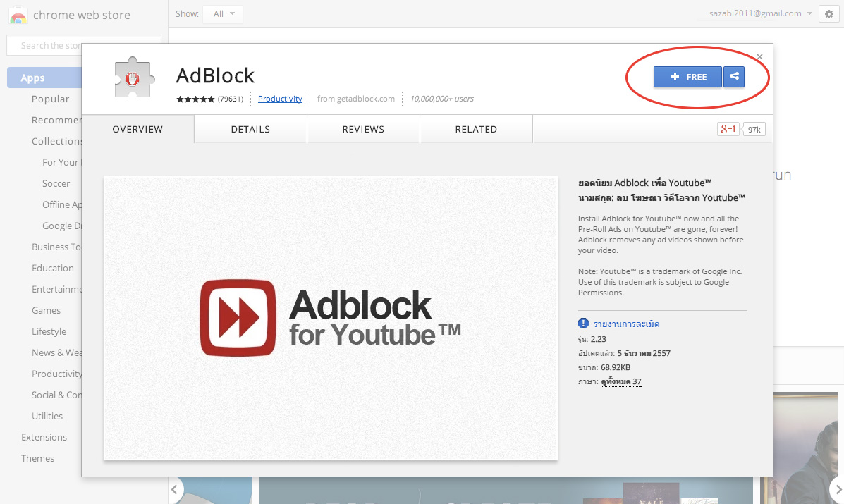Click the five-star rating of AdBlock
The width and height of the screenshot is (844, 504).
coord(195,99)
